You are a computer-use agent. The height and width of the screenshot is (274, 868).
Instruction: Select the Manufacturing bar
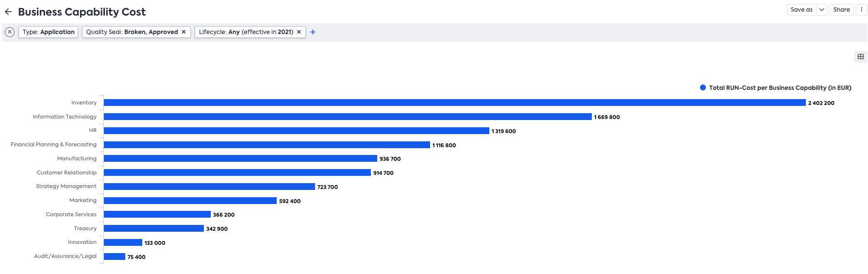[x=240, y=158]
